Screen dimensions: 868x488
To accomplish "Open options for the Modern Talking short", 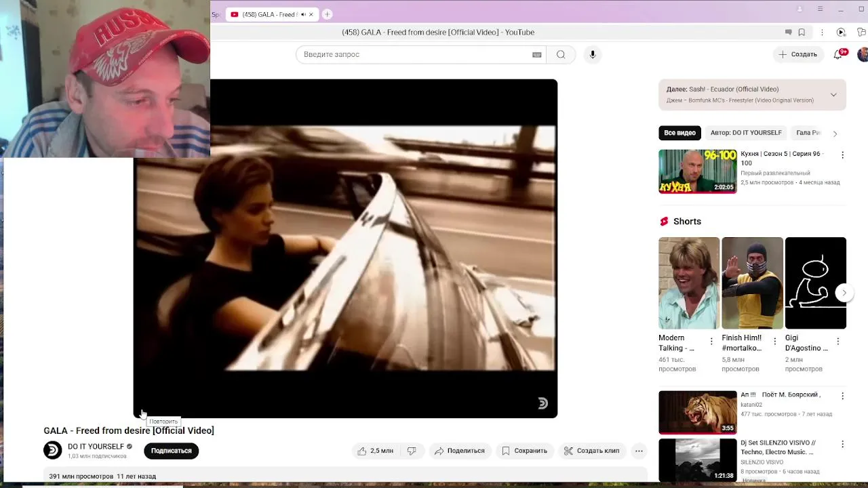I will pos(711,342).
